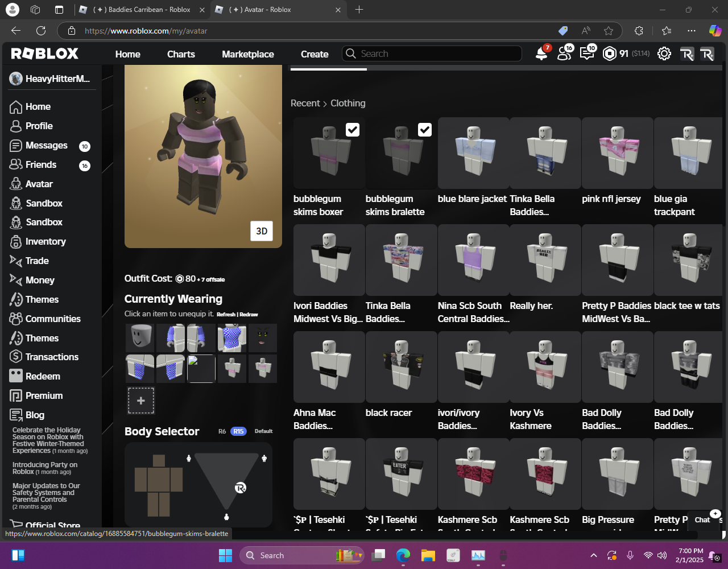The image size is (728, 569).
Task: Adjust the body scale triangle handle
Action: (241, 488)
